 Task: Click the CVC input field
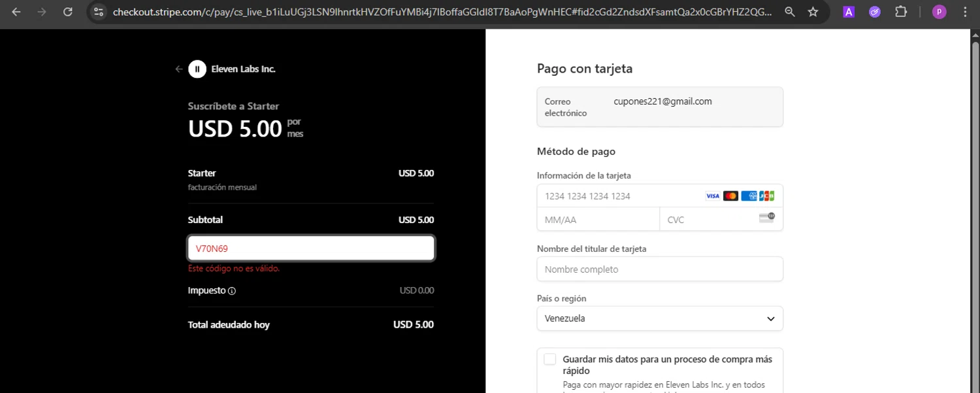point(721,220)
